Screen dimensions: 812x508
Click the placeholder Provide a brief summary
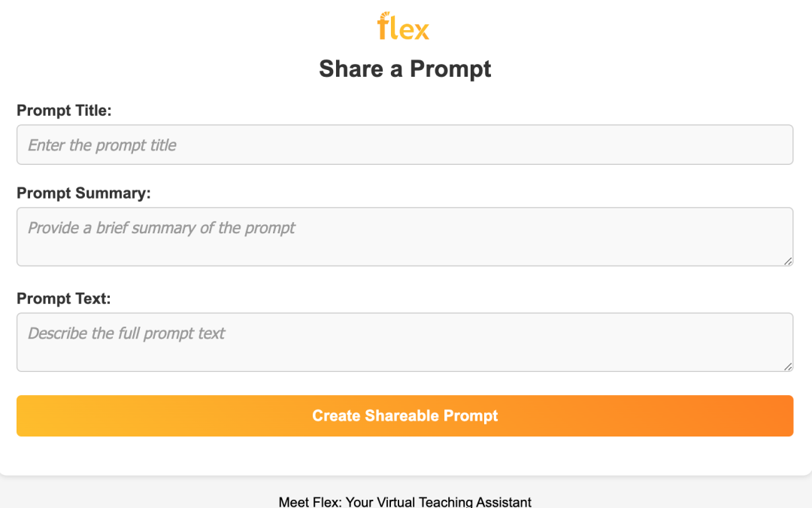(x=159, y=227)
